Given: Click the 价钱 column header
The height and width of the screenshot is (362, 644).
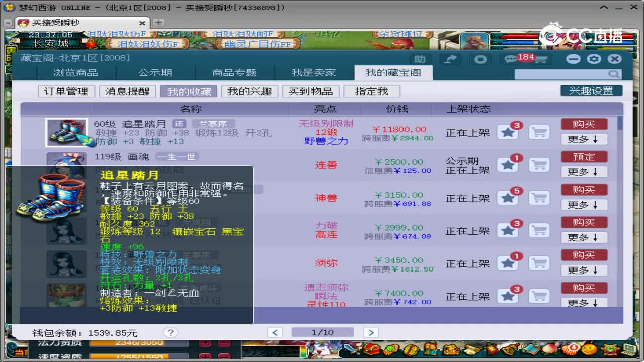Looking at the screenshot, I should [397, 109].
